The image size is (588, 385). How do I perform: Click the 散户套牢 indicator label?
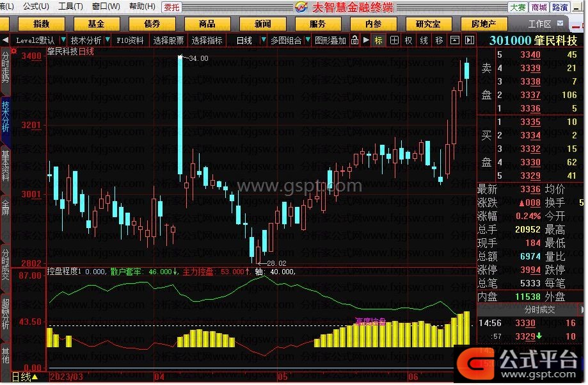tap(125, 271)
